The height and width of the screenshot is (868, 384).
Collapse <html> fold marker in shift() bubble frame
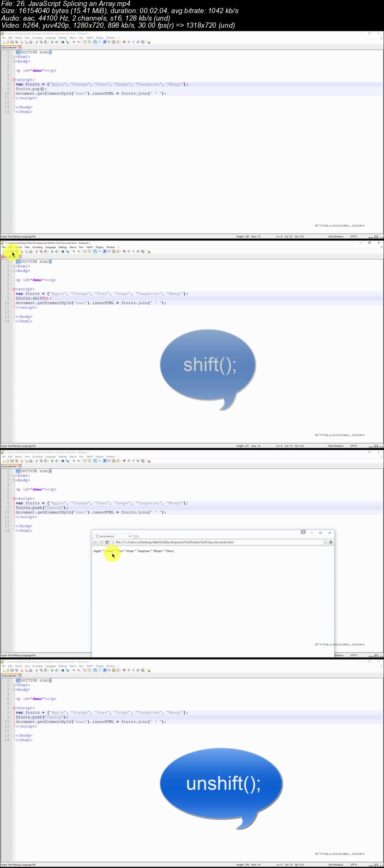(x=14, y=266)
